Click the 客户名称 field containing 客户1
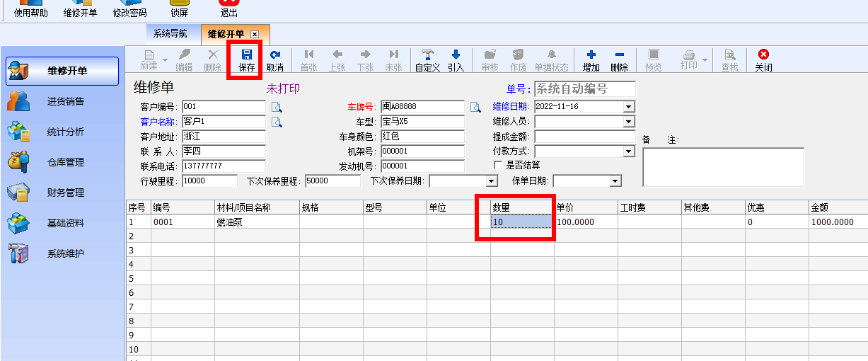 point(224,122)
